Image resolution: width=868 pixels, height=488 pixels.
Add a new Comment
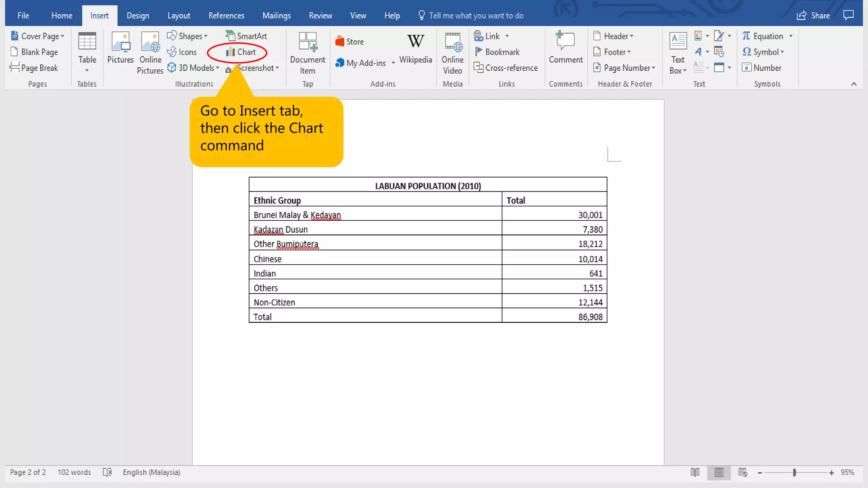565,48
